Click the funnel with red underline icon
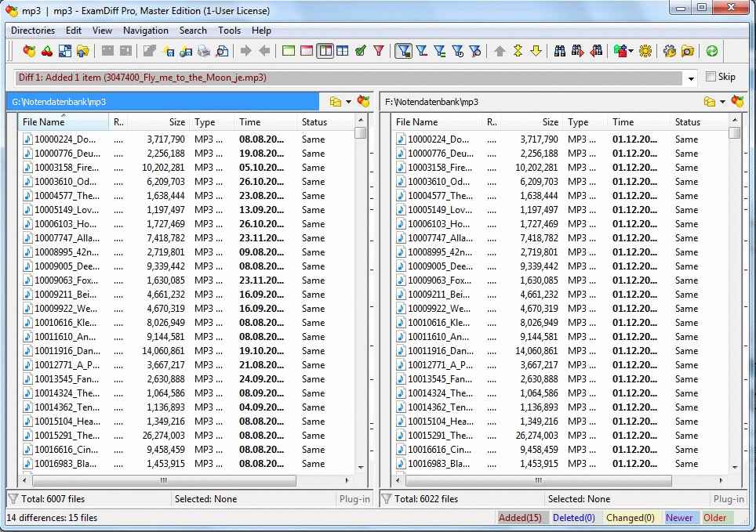Screen dimensions: 756x532 tap(422, 51)
